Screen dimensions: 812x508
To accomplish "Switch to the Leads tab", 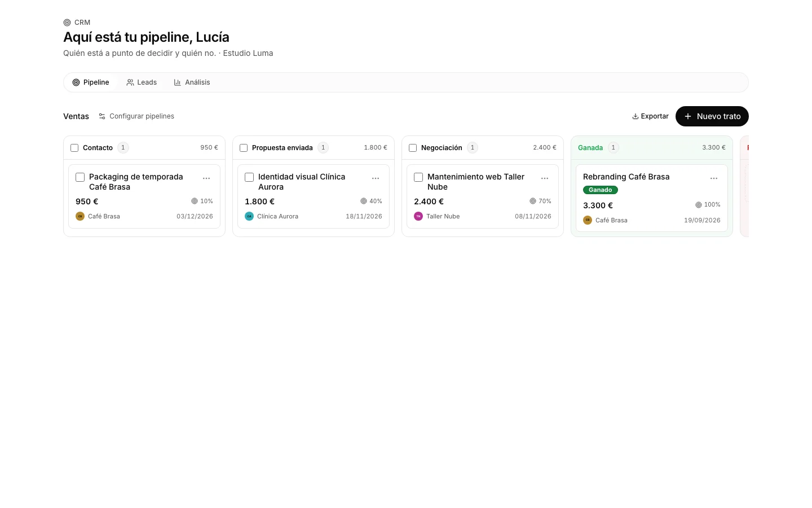I will coord(142,82).
